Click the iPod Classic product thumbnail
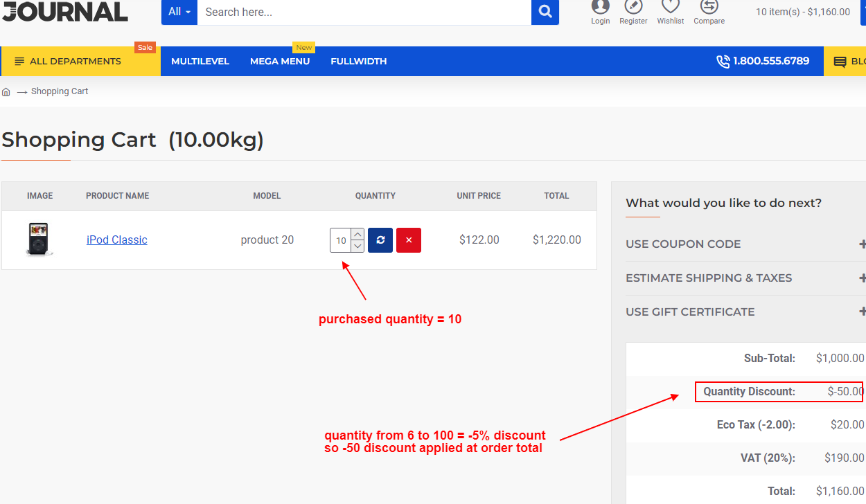 [x=37, y=240]
